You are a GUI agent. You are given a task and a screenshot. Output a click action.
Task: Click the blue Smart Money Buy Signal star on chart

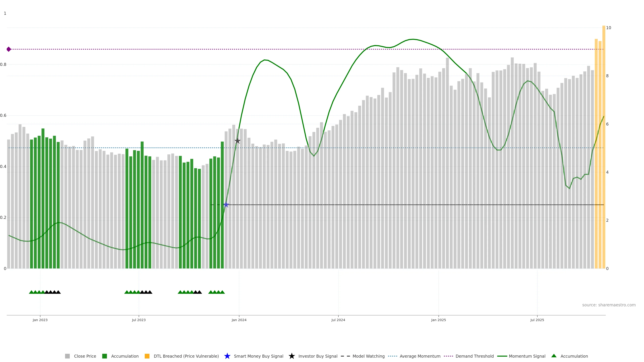click(x=226, y=205)
